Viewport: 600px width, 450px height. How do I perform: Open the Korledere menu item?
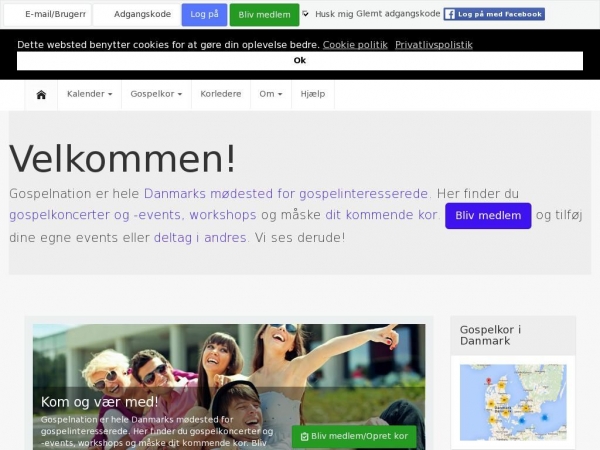pyautogui.click(x=221, y=94)
